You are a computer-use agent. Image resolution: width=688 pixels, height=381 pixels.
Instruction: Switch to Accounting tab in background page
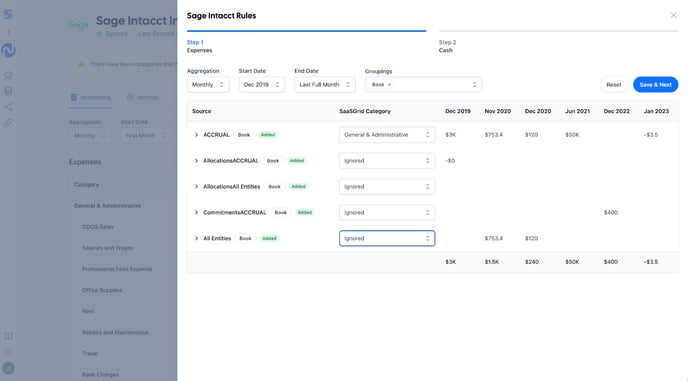91,97
